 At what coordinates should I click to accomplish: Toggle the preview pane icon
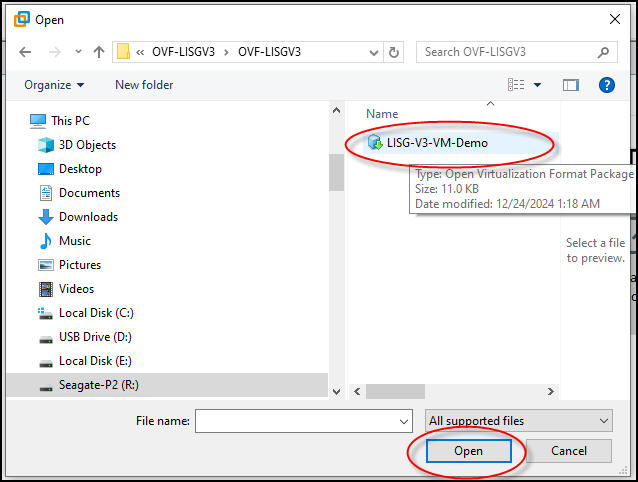pyautogui.click(x=571, y=85)
